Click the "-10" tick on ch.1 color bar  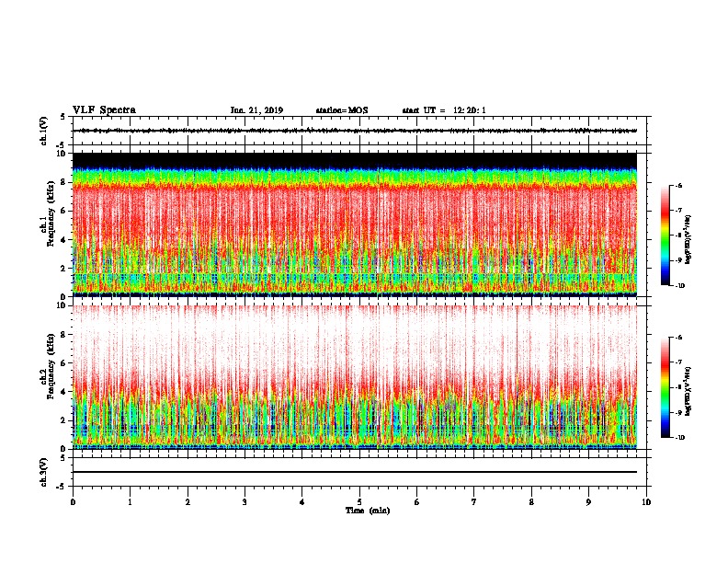click(x=680, y=286)
